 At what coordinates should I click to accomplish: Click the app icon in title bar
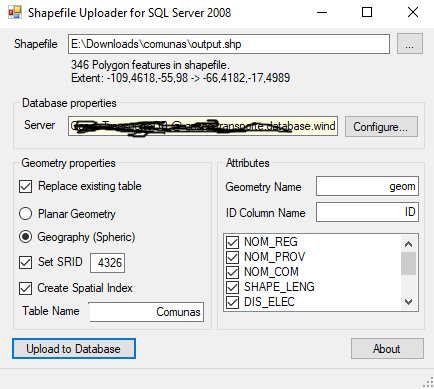point(15,12)
